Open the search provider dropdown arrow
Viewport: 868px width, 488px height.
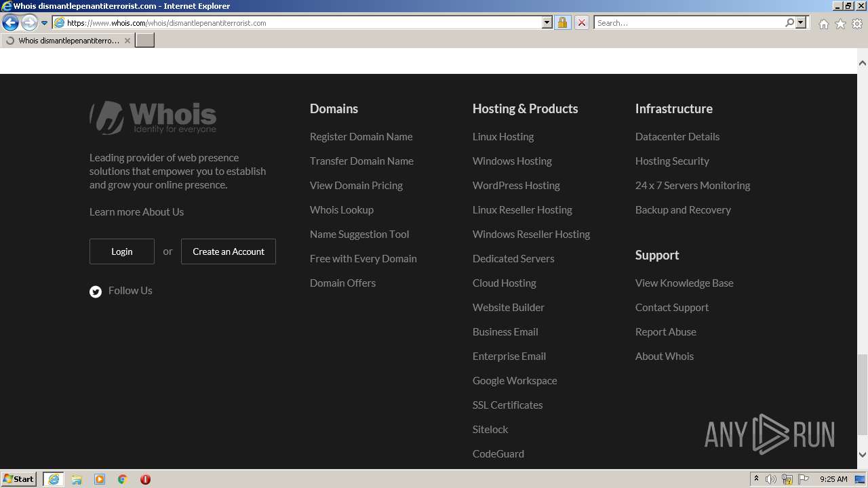coord(801,23)
